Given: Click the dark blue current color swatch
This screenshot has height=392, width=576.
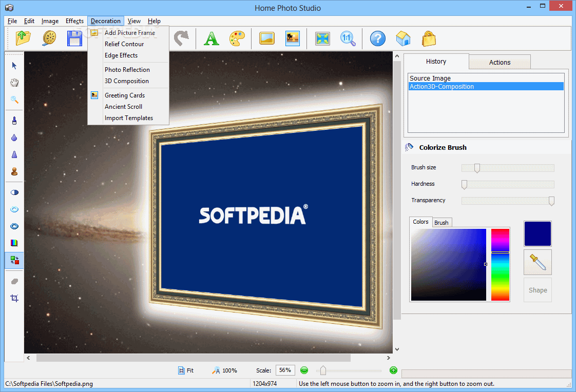Looking at the screenshot, I should [x=537, y=233].
